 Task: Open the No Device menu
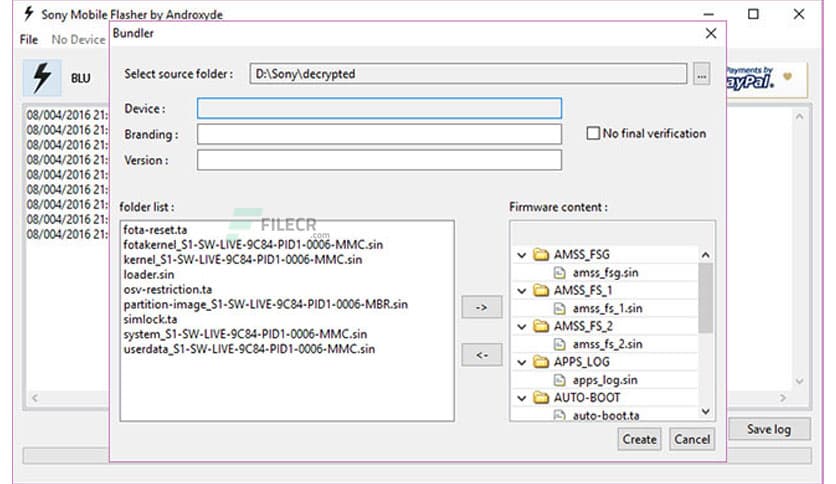click(x=78, y=39)
